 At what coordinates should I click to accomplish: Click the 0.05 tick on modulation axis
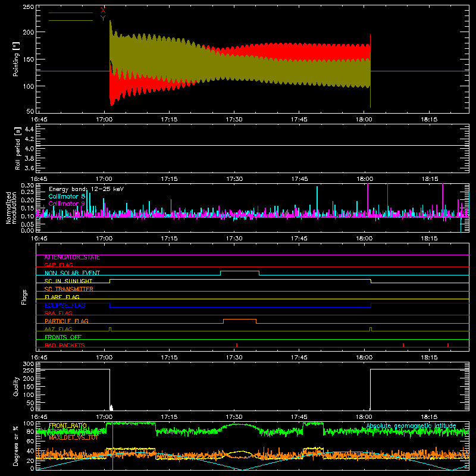27,224
